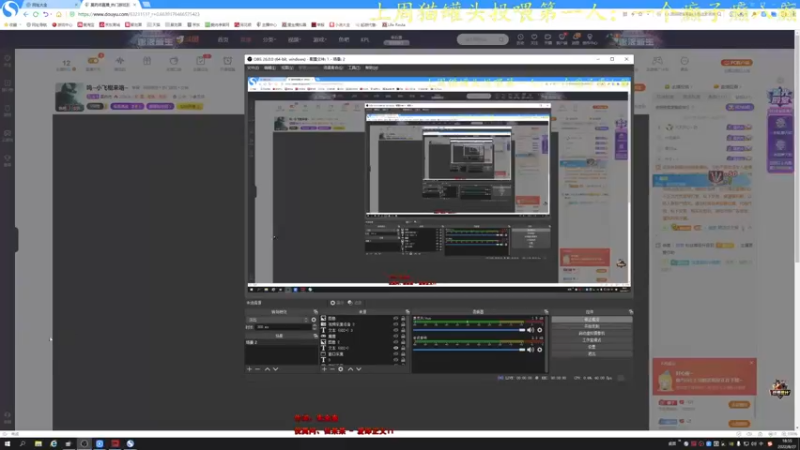Viewport: 800px width, 450px height.
Task: Open the 文件 menu in the OBS menu bar
Action: tap(253, 67)
